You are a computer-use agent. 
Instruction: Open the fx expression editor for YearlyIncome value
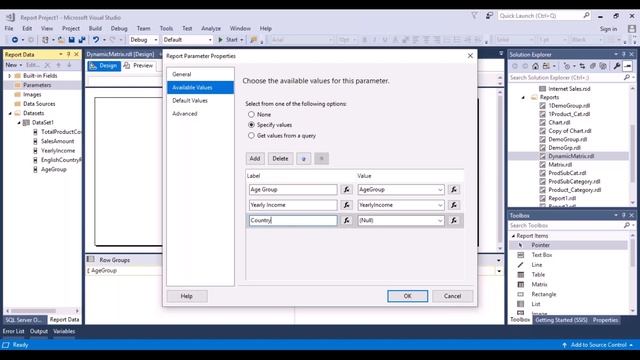(453, 205)
